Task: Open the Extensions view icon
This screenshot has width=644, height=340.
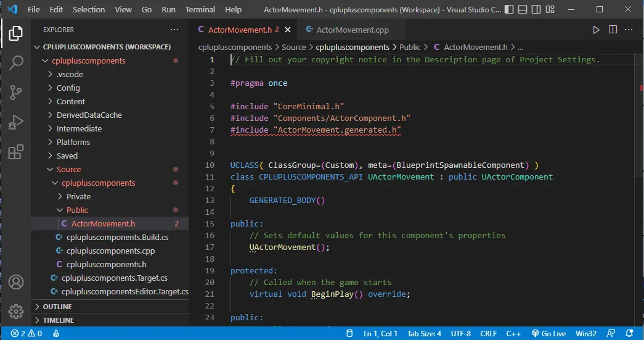Action: tap(15, 152)
